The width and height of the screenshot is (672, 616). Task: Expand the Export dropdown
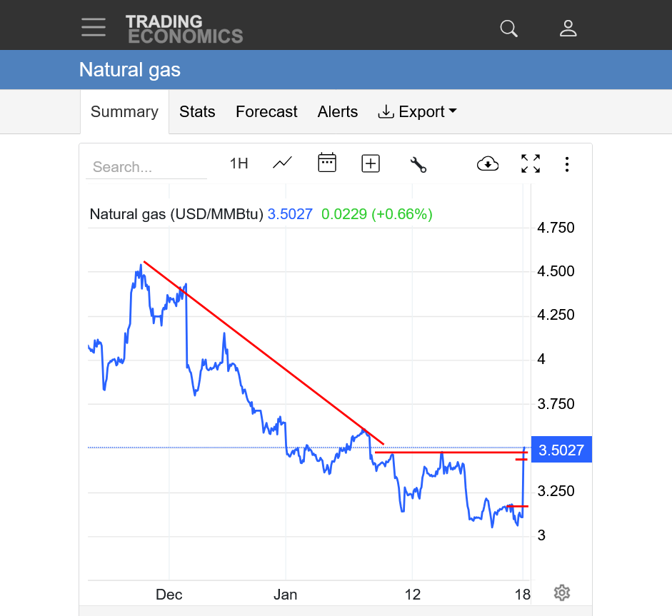click(x=418, y=112)
